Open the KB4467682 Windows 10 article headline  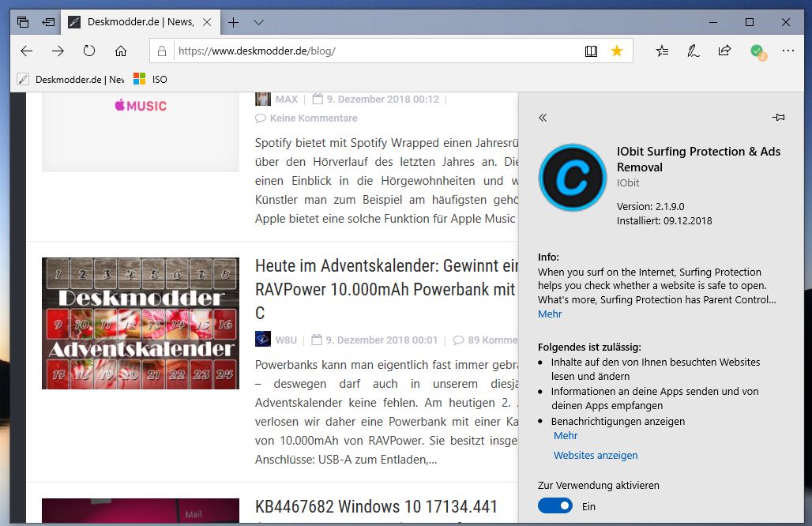[x=377, y=506]
